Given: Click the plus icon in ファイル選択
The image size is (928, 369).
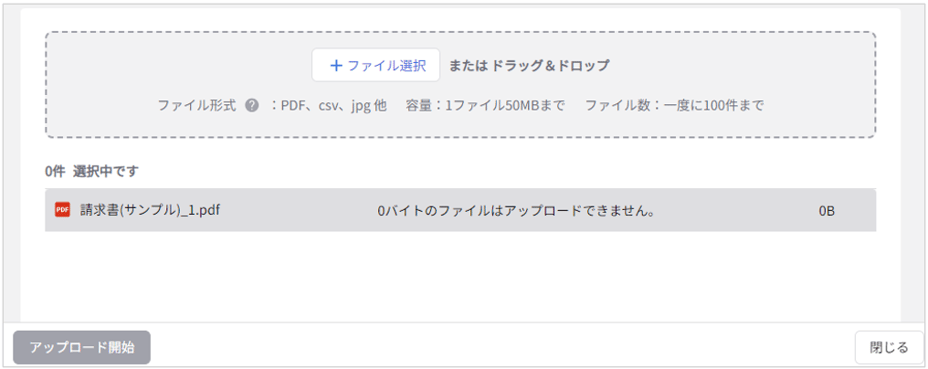Looking at the screenshot, I should coord(336,66).
